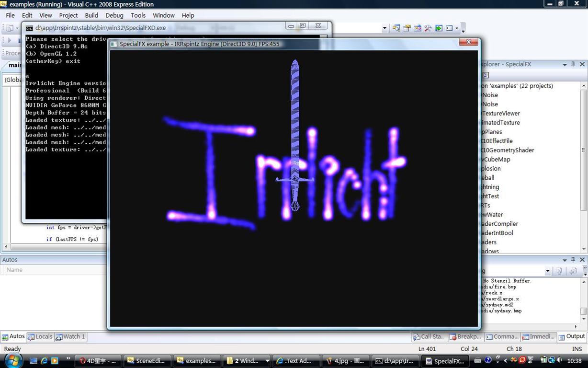
Task: Switch to the Call Stack tab
Action: click(x=430, y=337)
